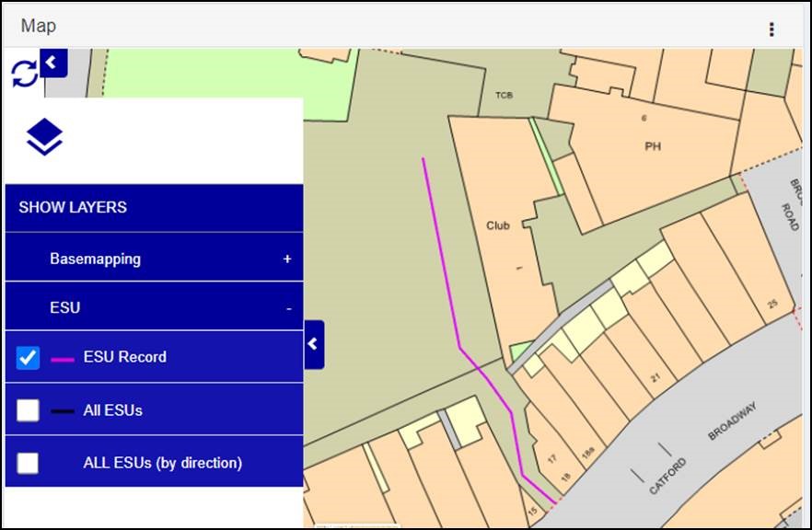Select the Basemapping layer group label
This screenshot has height=530, width=812.
[x=96, y=259]
